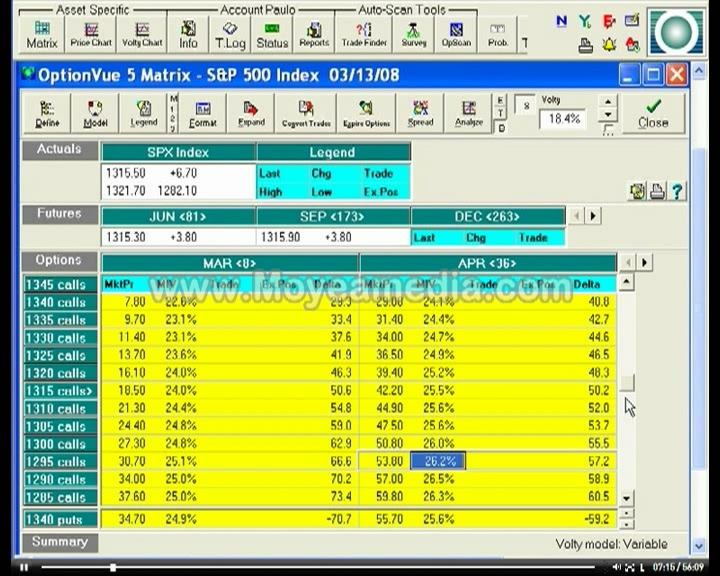Screen dimensions: 720x576
Task: Open the T.Log transaction log
Action: tap(230, 34)
